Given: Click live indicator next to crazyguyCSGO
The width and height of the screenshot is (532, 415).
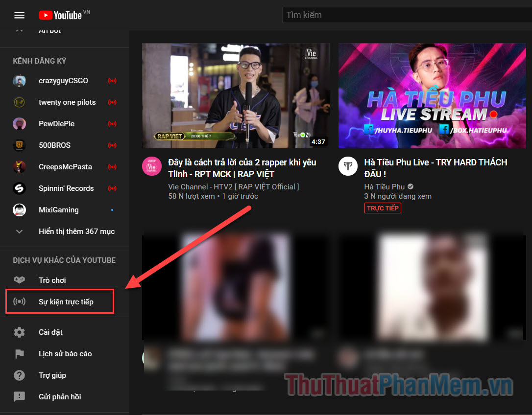Looking at the screenshot, I should pos(112,81).
